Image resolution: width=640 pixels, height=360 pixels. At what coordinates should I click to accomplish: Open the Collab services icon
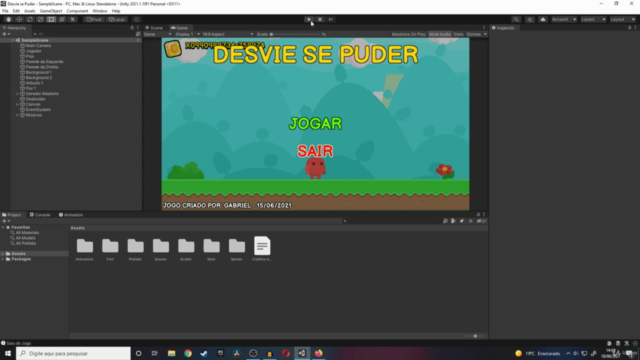530,20
